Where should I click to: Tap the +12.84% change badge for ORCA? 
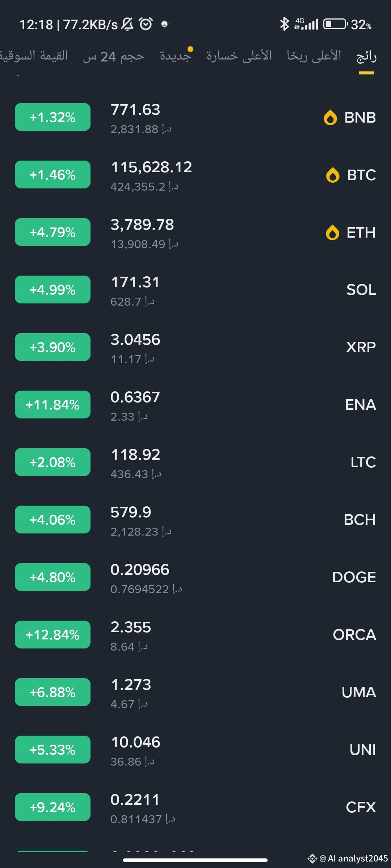coord(52,635)
